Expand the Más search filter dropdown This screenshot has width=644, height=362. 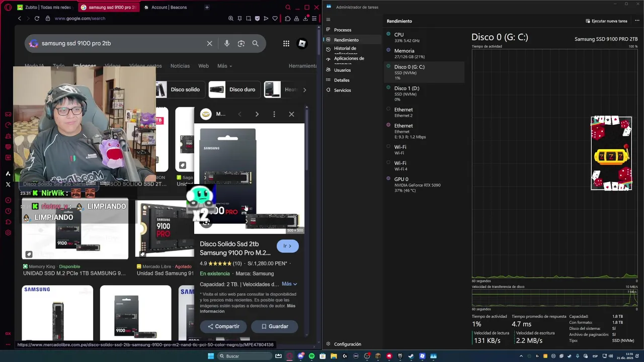click(x=224, y=66)
